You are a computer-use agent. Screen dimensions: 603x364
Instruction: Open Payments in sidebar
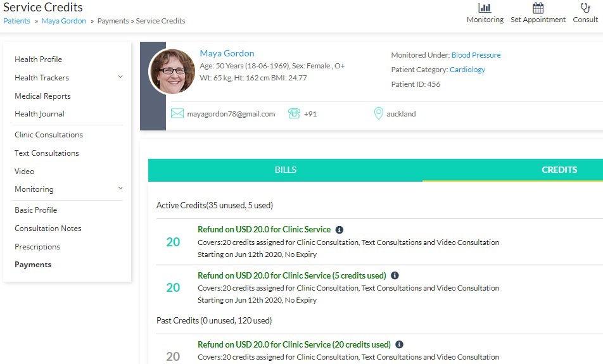pyautogui.click(x=33, y=265)
